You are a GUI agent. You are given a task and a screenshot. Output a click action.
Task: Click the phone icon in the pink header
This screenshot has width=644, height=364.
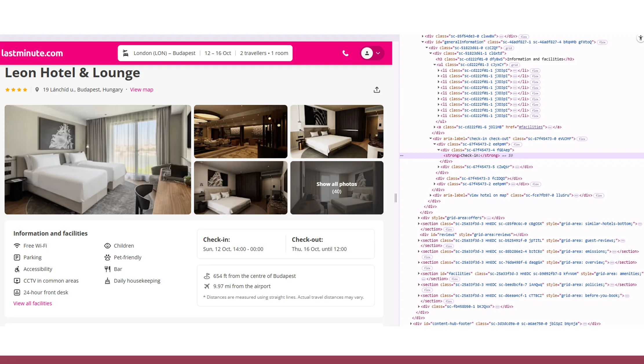coord(345,53)
